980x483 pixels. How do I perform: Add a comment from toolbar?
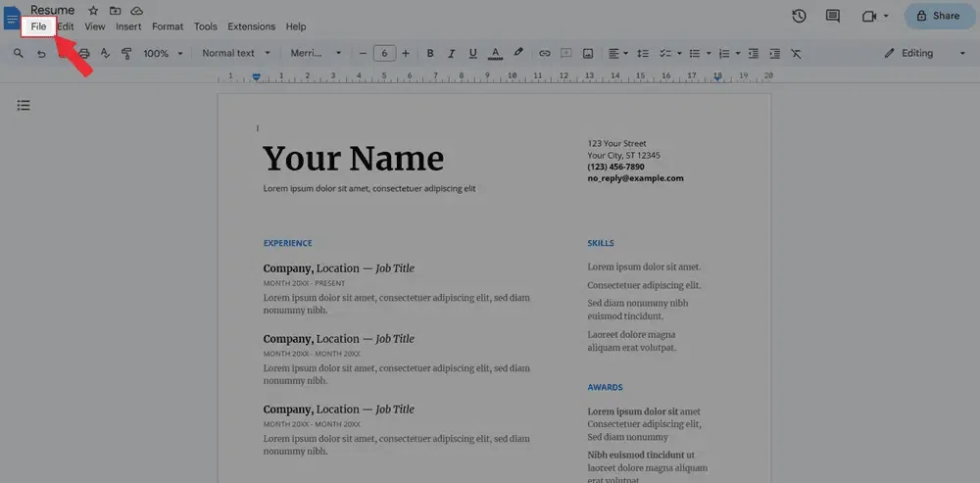566,54
